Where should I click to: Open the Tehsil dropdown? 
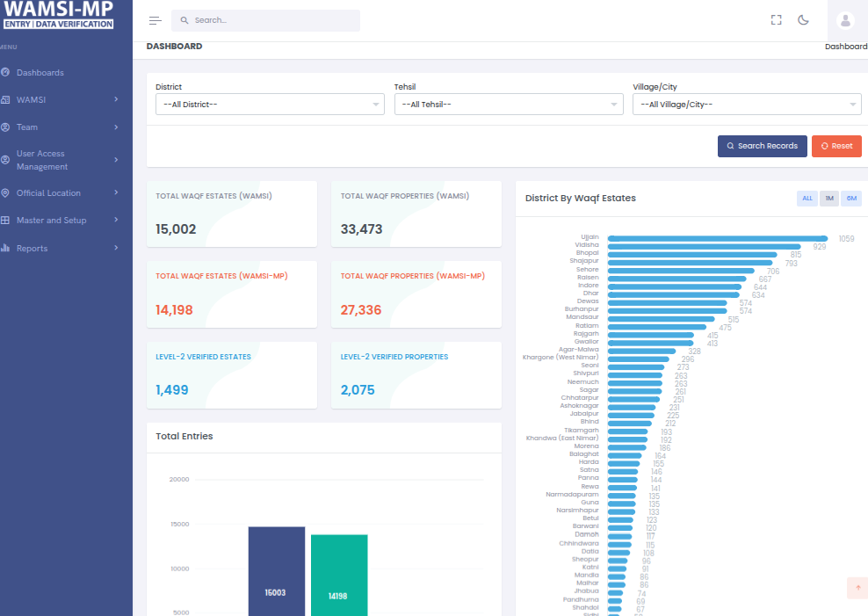pos(509,105)
